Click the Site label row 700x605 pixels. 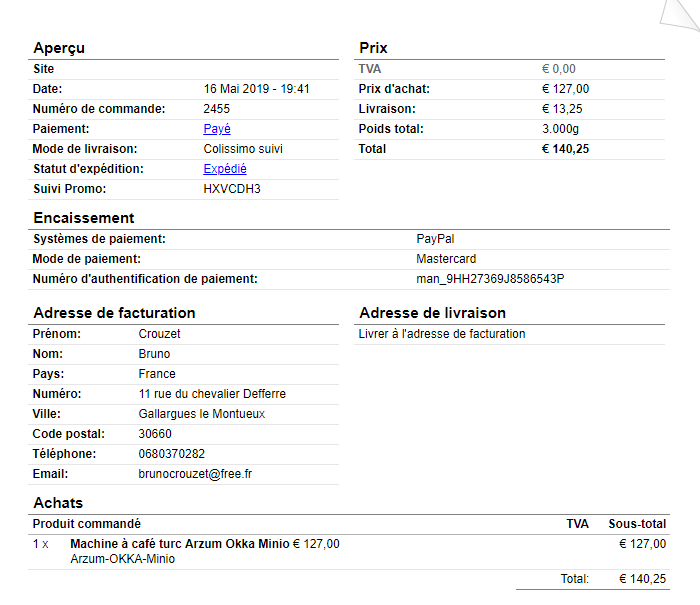click(183, 69)
